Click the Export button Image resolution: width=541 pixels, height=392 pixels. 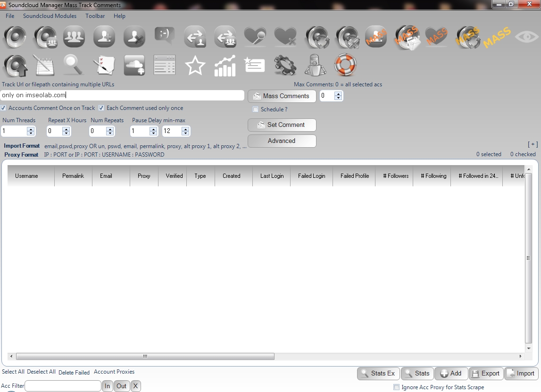click(x=486, y=373)
